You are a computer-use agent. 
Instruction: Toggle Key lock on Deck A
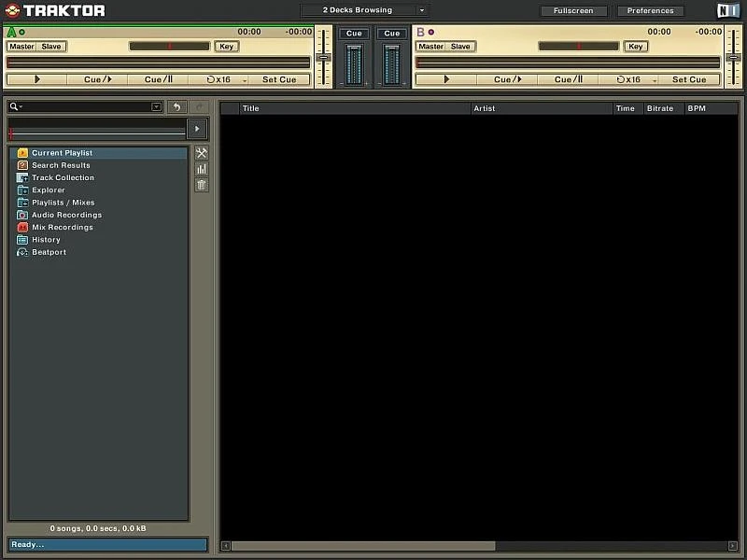coord(225,47)
